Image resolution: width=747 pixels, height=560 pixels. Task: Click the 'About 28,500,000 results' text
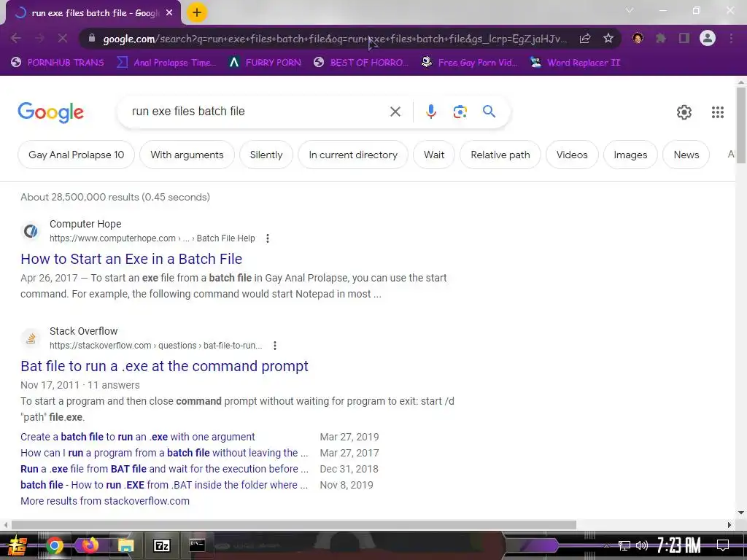[115, 197]
